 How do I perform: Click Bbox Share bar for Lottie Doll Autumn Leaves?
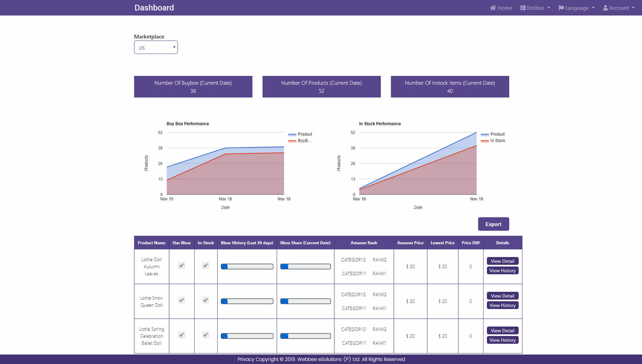305,266
